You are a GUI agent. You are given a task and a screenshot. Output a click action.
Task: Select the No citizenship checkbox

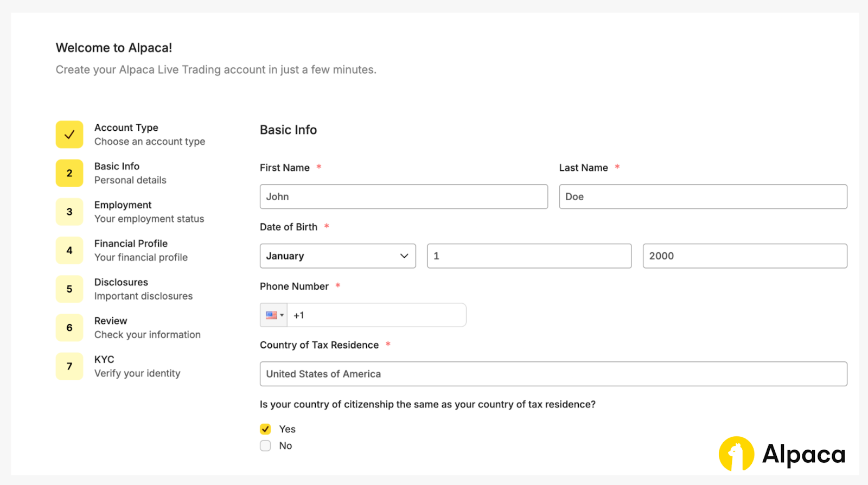click(x=265, y=446)
